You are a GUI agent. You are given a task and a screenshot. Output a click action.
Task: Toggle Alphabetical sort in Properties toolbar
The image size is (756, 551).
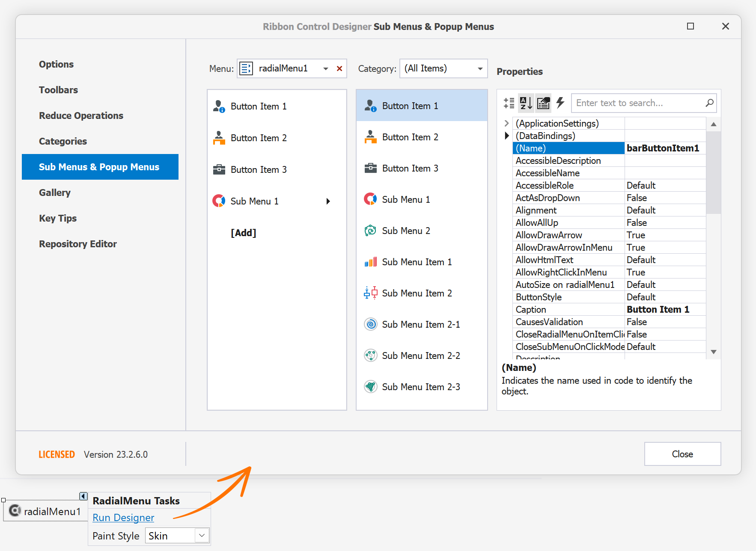pos(526,103)
